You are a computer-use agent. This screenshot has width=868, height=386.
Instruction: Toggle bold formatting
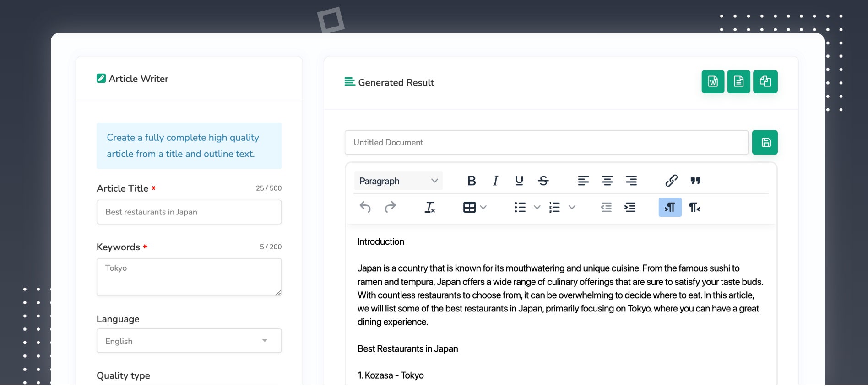[472, 181]
